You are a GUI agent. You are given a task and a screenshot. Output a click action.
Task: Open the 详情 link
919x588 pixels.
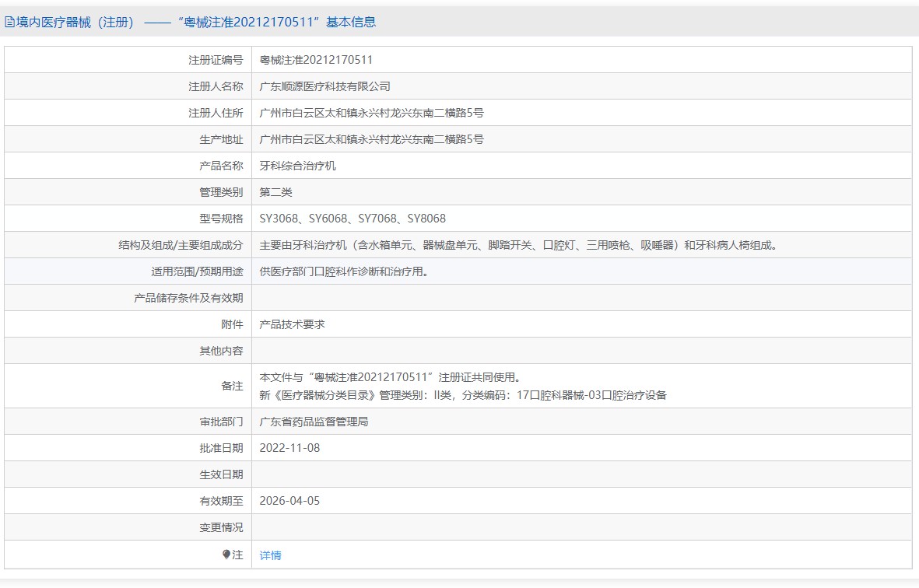270,555
